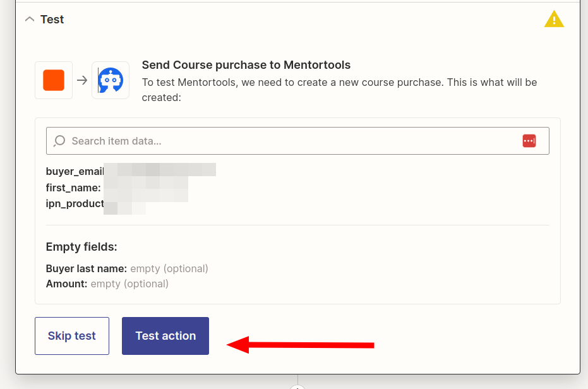Click the yellow warning triangle icon
The height and width of the screenshot is (389, 588).
[554, 19]
